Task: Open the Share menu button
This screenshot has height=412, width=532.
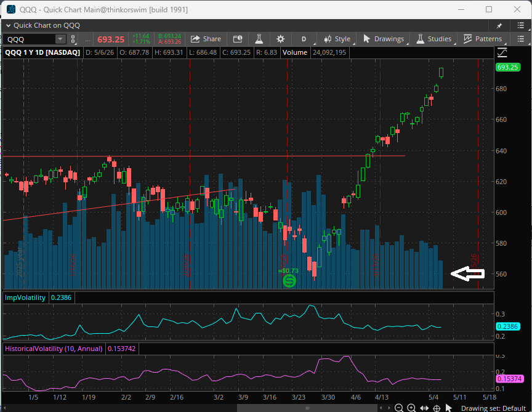Action: 206,39
